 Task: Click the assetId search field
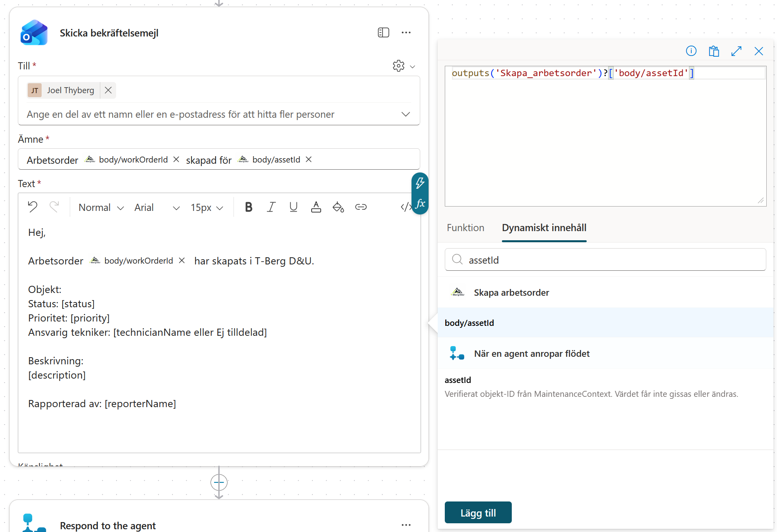(x=605, y=260)
